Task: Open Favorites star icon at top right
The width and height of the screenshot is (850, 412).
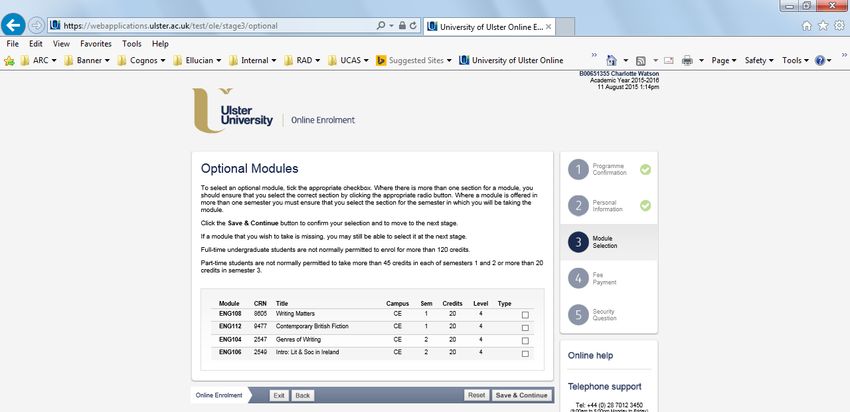Action: [x=823, y=25]
